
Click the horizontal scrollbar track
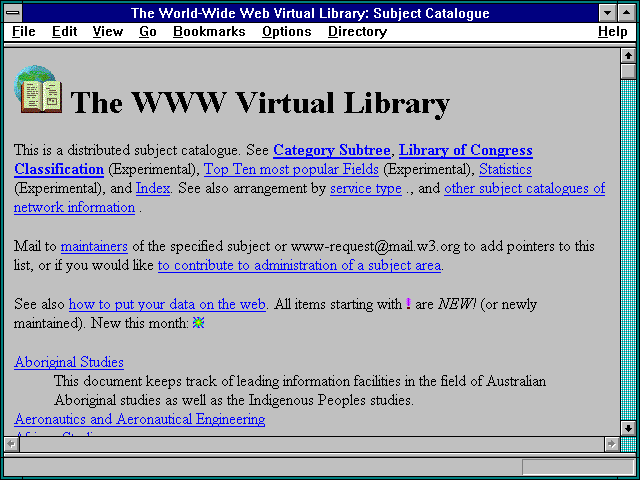[x=311, y=444]
